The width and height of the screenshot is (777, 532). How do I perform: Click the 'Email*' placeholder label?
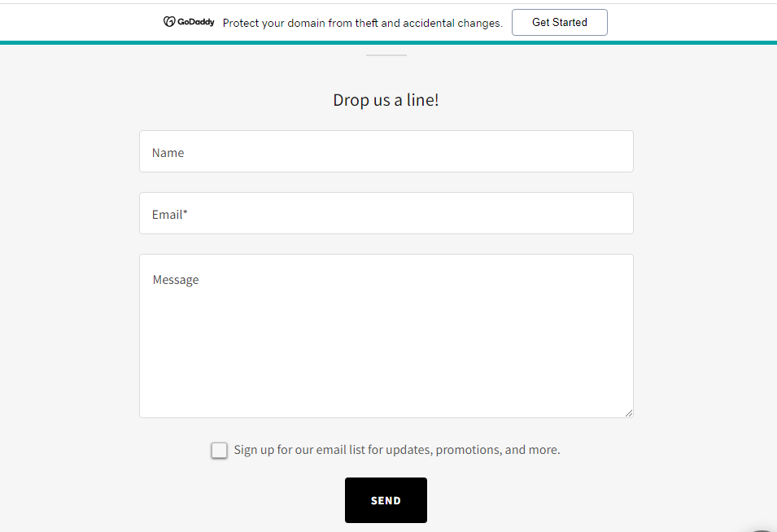point(170,215)
